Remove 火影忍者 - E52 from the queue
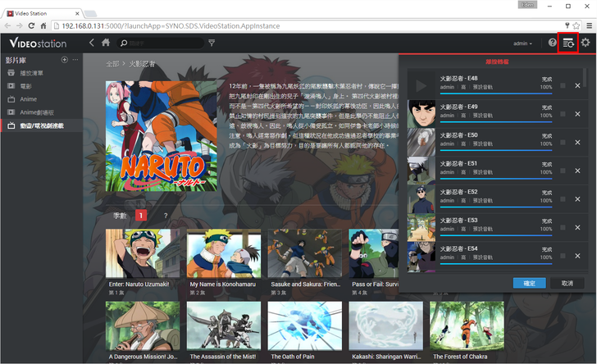597x364 pixels. 577,199
